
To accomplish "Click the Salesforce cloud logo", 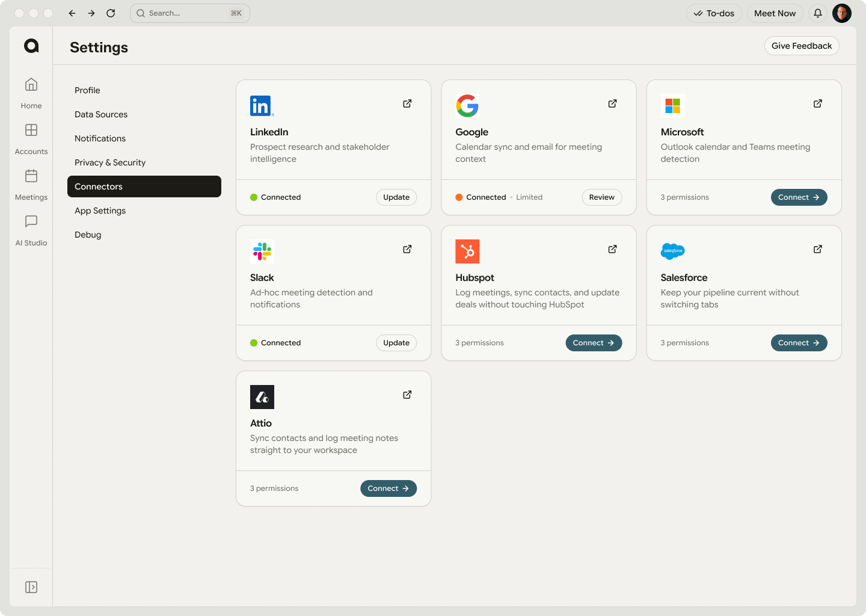I will coord(673,251).
